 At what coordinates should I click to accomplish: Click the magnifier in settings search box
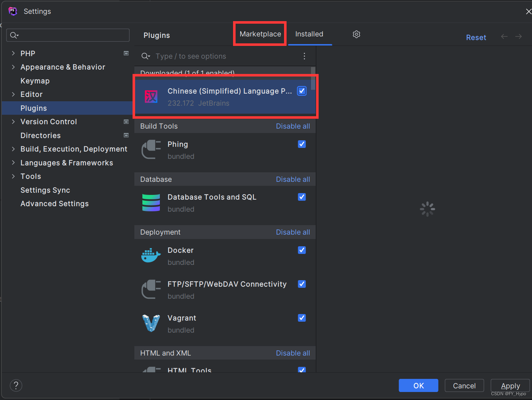point(14,35)
